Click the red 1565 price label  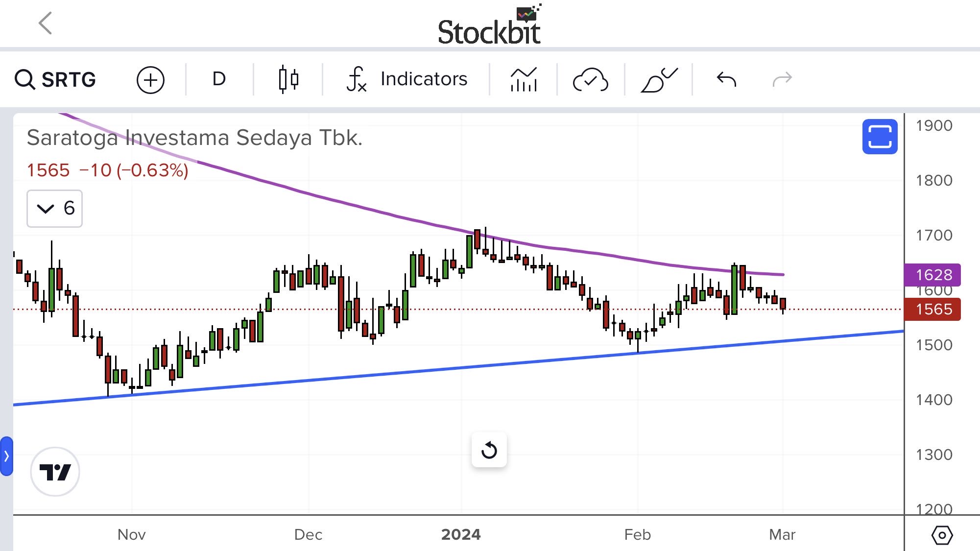(932, 310)
